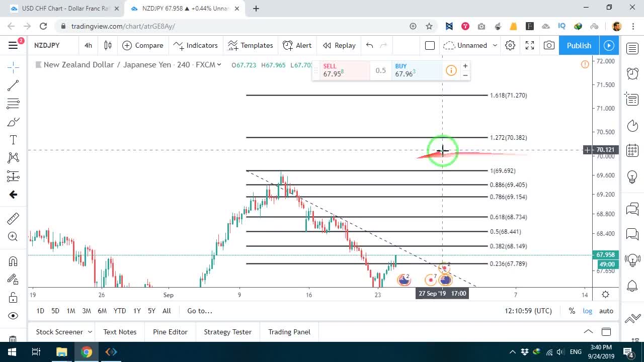This screenshot has height=362, width=644.
Task: Activate the zoom in tool
Action: tap(14, 236)
